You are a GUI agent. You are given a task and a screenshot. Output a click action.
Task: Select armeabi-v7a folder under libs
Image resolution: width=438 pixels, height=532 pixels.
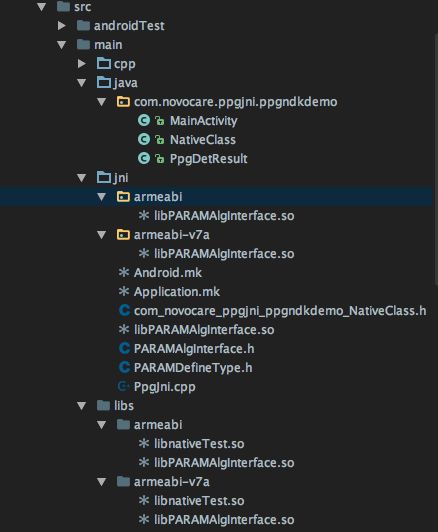click(172, 481)
